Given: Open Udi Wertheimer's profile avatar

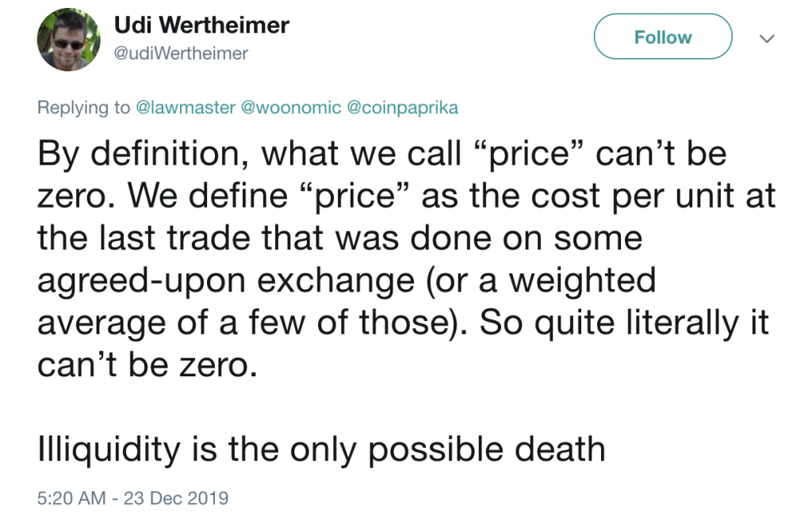Looking at the screenshot, I should tap(68, 40).
